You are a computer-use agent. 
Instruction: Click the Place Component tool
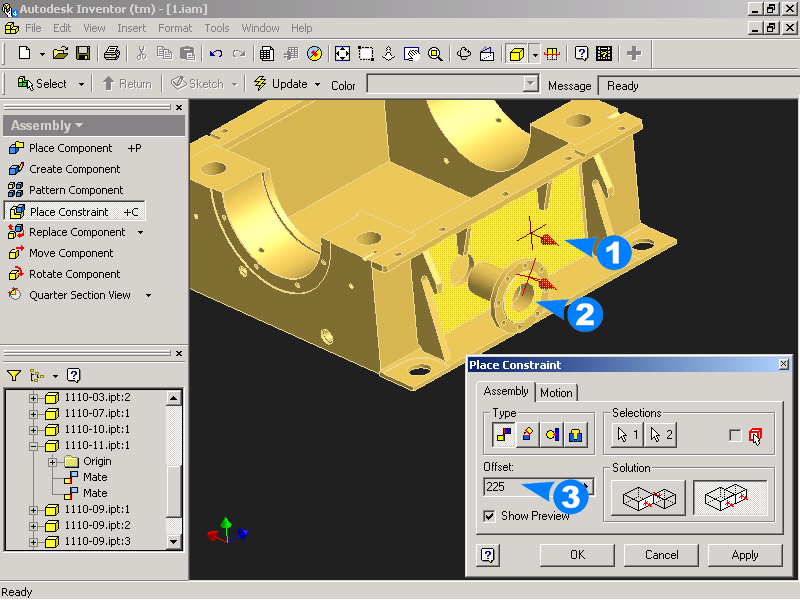tap(70, 148)
